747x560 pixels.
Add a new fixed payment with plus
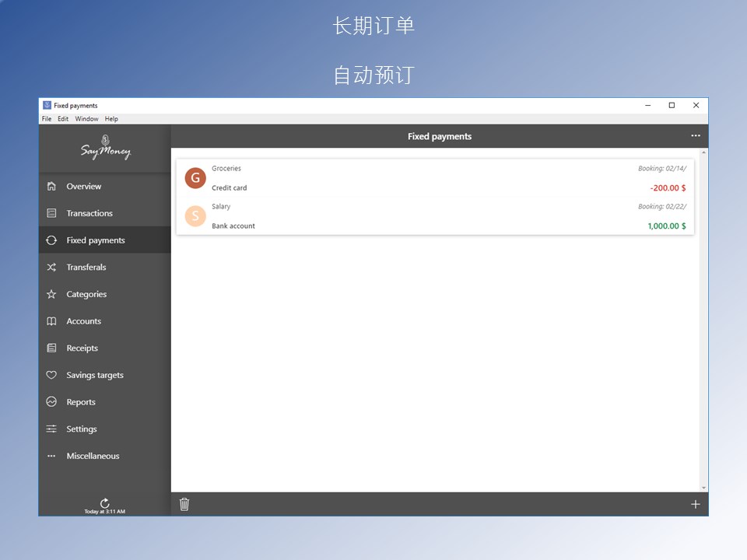(x=696, y=504)
